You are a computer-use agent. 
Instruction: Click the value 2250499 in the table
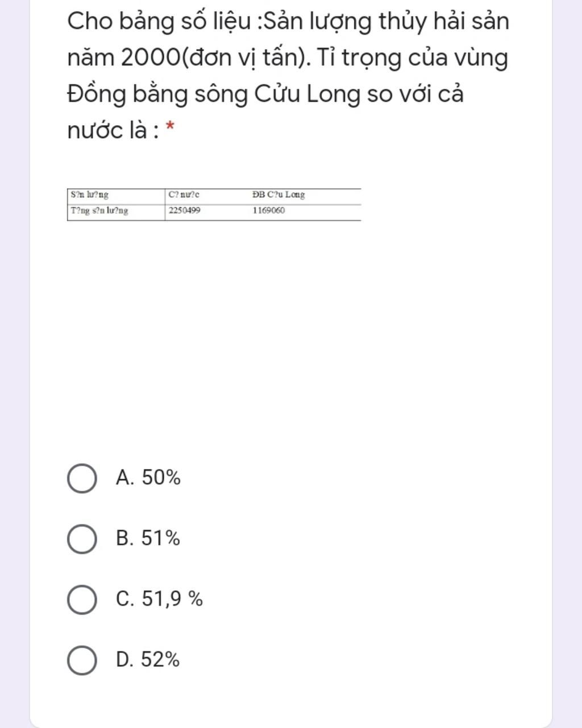(184, 210)
